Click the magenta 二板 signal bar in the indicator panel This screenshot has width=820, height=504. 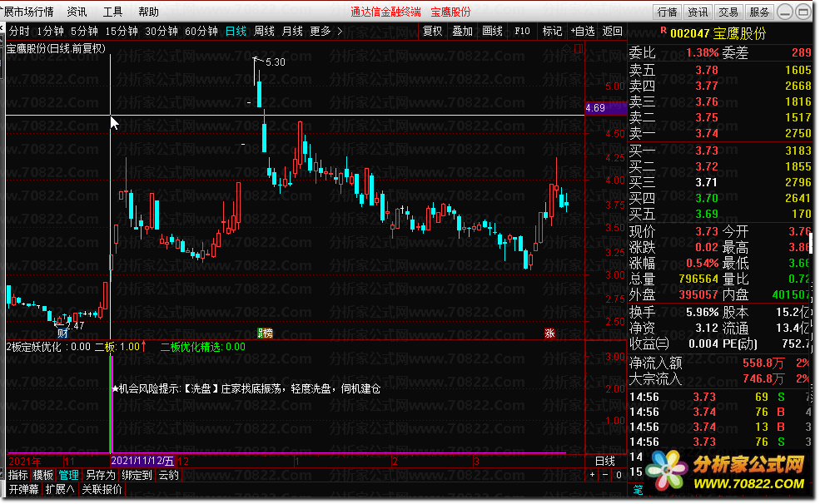[x=111, y=404]
